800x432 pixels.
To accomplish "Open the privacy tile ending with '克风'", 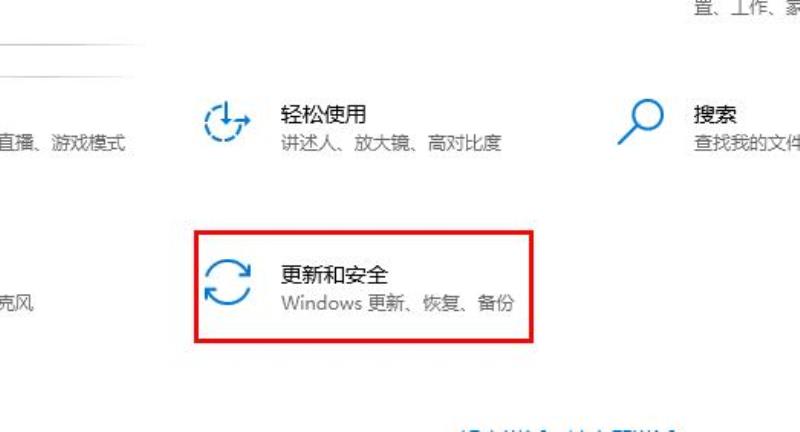I will (16, 303).
